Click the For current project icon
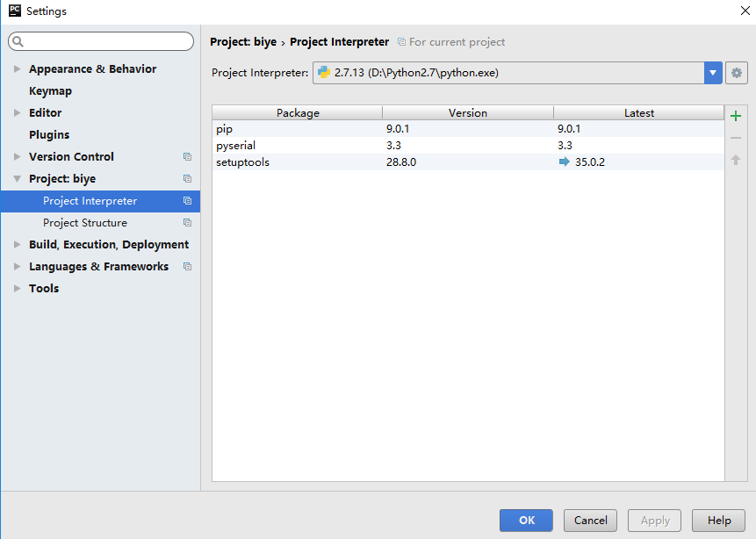 point(401,42)
